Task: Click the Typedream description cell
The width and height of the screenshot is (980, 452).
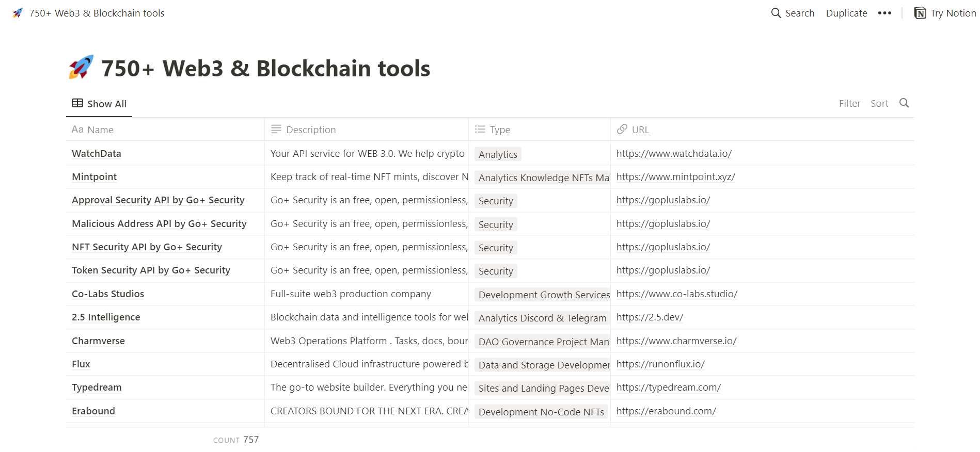Action: 367,388
